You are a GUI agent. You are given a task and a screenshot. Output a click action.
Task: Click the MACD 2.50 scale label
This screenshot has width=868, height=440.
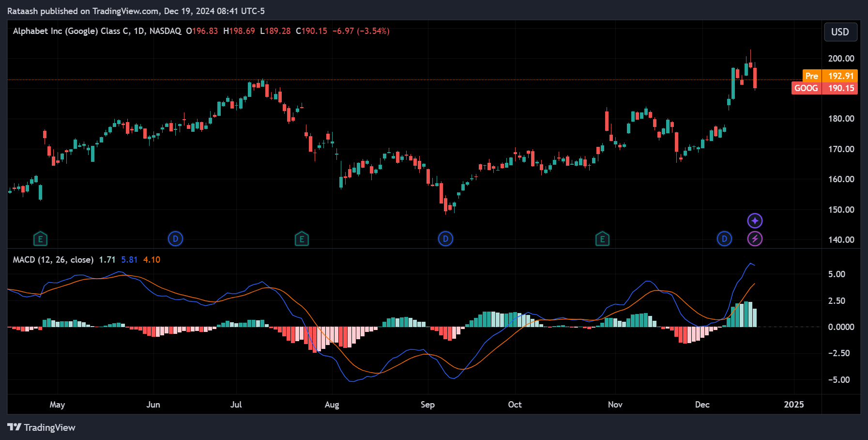tap(837, 301)
